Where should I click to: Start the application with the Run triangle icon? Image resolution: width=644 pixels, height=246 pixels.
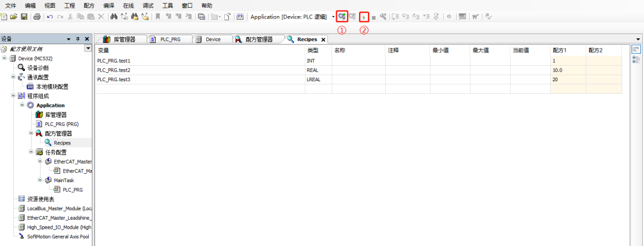click(364, 17)
